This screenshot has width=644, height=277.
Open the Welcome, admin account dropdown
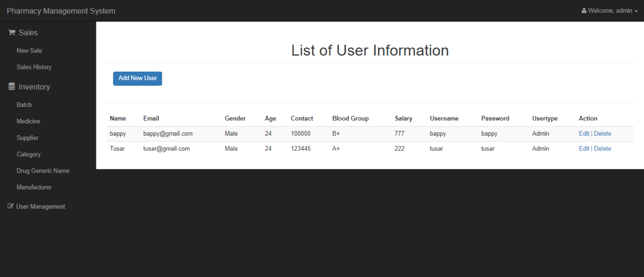click(610, 11)
